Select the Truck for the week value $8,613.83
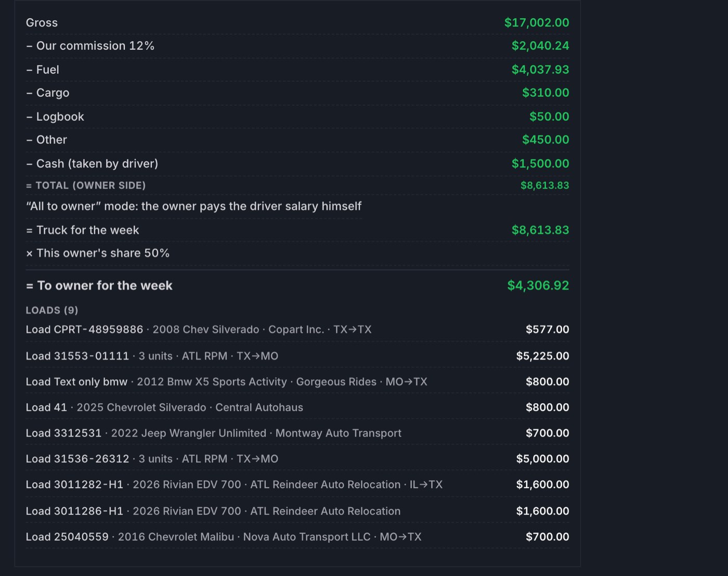The width and height of the screenshot is (728, 576). click(540, 230)
